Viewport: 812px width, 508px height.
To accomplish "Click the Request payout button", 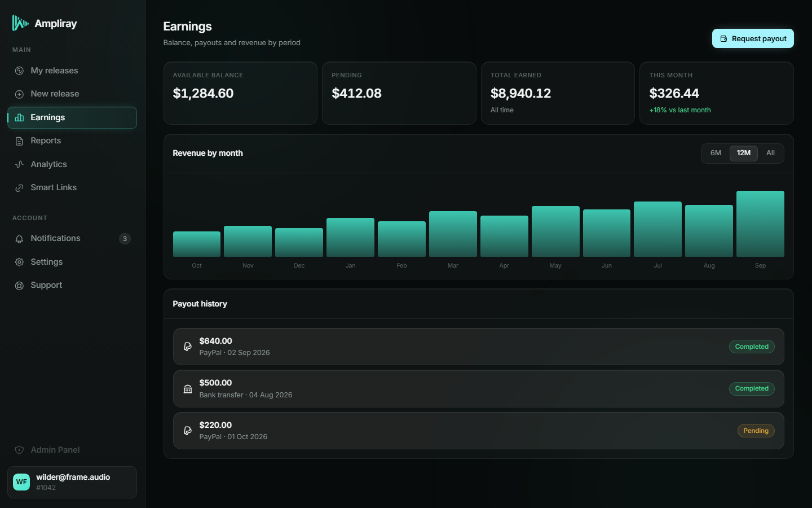I will [x=753, y=38].
